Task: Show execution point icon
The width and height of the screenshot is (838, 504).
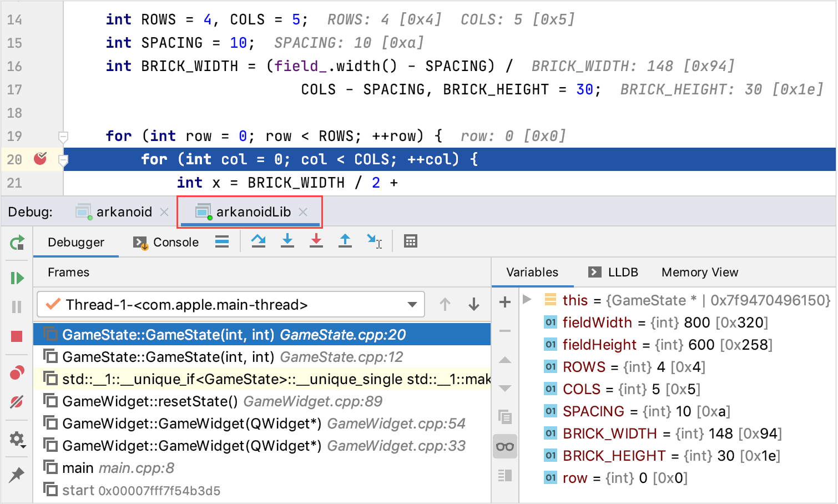Action: (x=222, y=241)
